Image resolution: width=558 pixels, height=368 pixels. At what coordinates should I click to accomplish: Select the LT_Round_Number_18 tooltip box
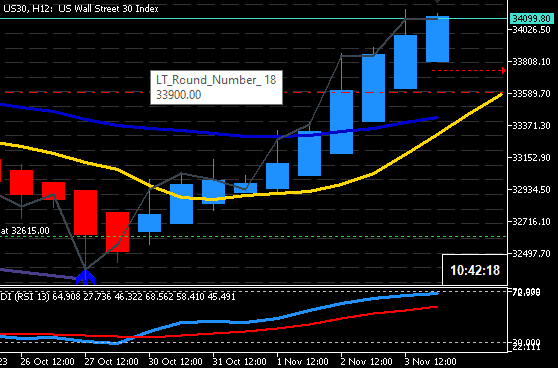click(x=216, y=88)
